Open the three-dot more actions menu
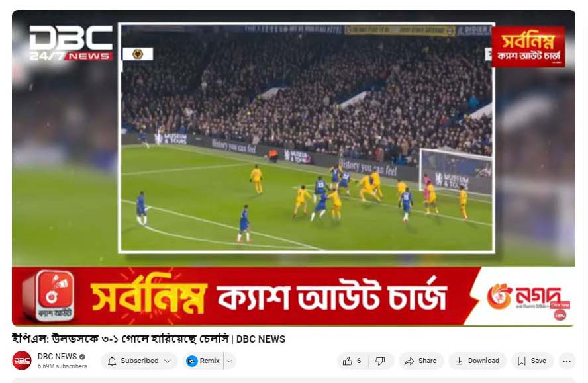This screenshot has height=383, width=588. tap(567, 361)
